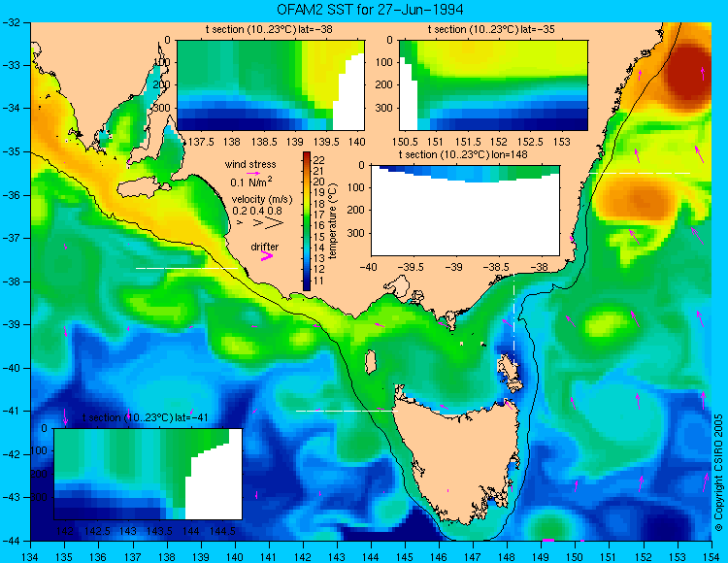Open the lat=-35 temperature section inset plot
This screenshot has height=563, width=728.
click(x=493, y=85)
